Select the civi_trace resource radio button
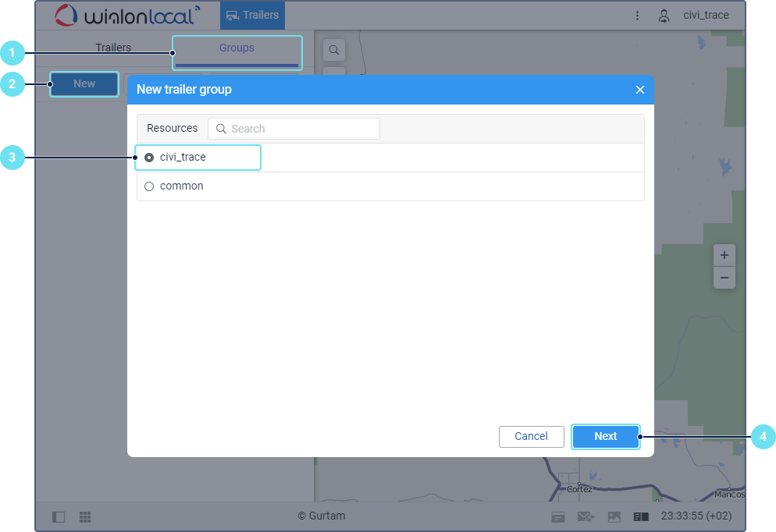The width and height of the screenshot is (776, 532). [149, 158]
